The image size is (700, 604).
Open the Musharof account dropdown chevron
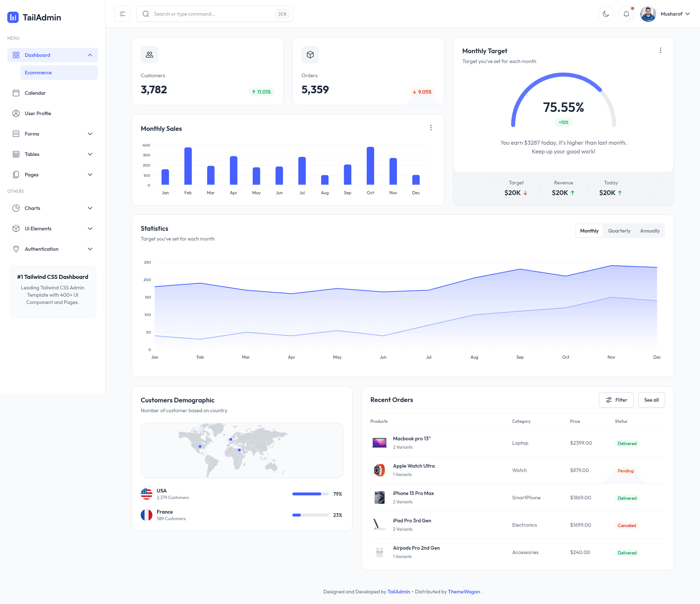point(688,14)
